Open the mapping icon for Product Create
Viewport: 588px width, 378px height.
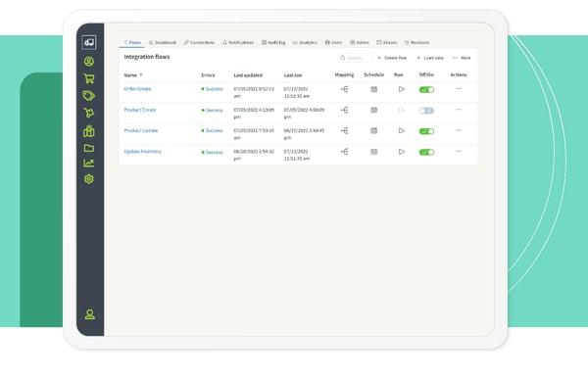(x=344, y=110)
